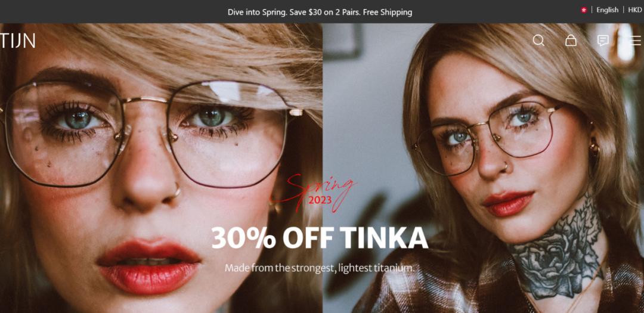This screenshot has width=644, height=313.
Task: Change language from English
Action: pos(607,10)
